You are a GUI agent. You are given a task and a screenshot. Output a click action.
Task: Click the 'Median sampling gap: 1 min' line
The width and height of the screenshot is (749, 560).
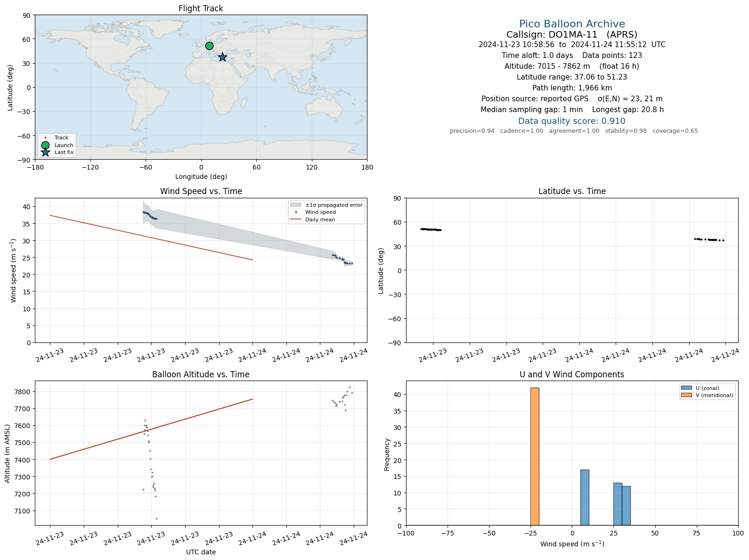point(572,110)
